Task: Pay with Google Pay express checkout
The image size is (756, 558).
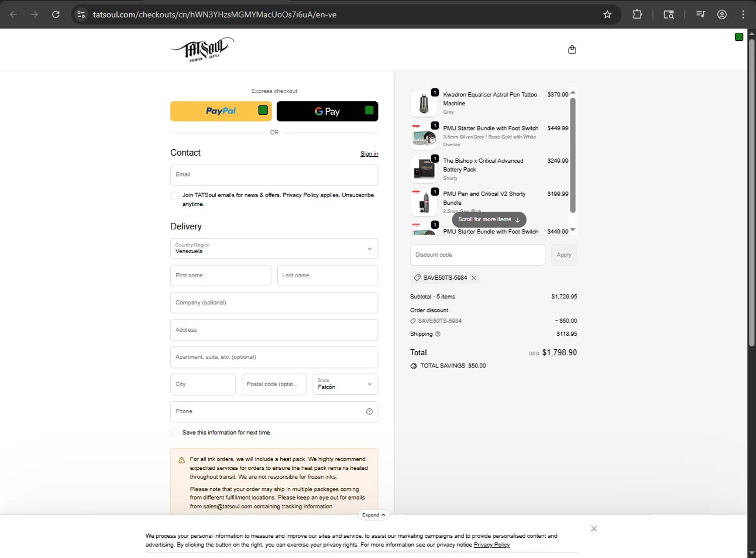Action: 327,111
